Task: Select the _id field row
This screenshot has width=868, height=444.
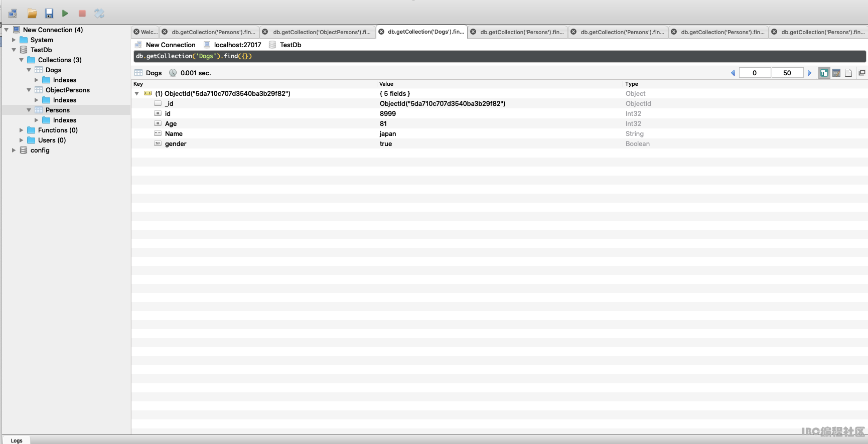Action: coord(500,103)
